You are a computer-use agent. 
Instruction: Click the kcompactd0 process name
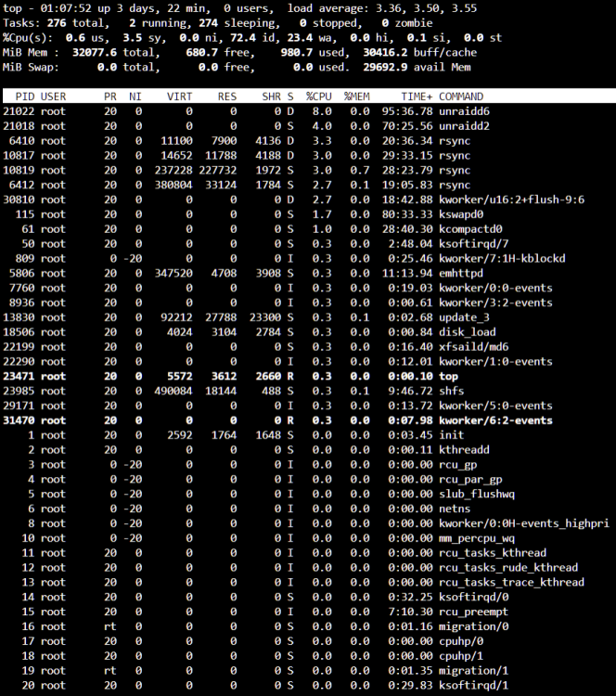[x=470, y=229]
